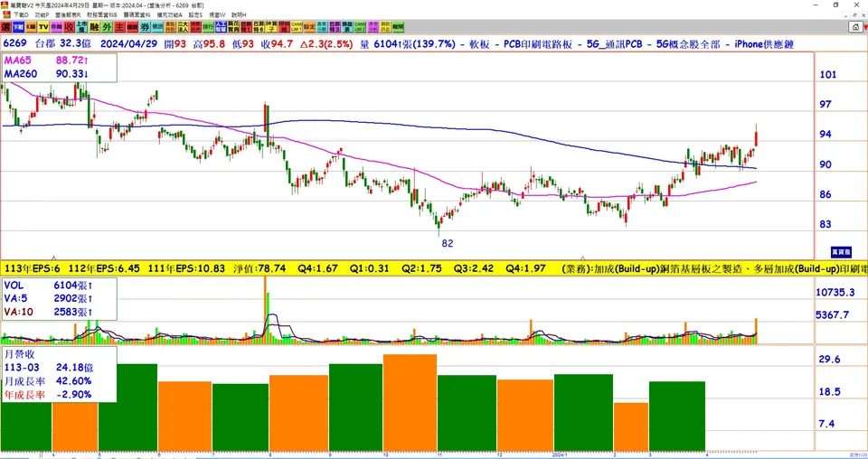Image resolution: width=868 pixels, height=459 pixels.
Task: Click the 5G概念股全部 category link
Action: click(688, 44)
